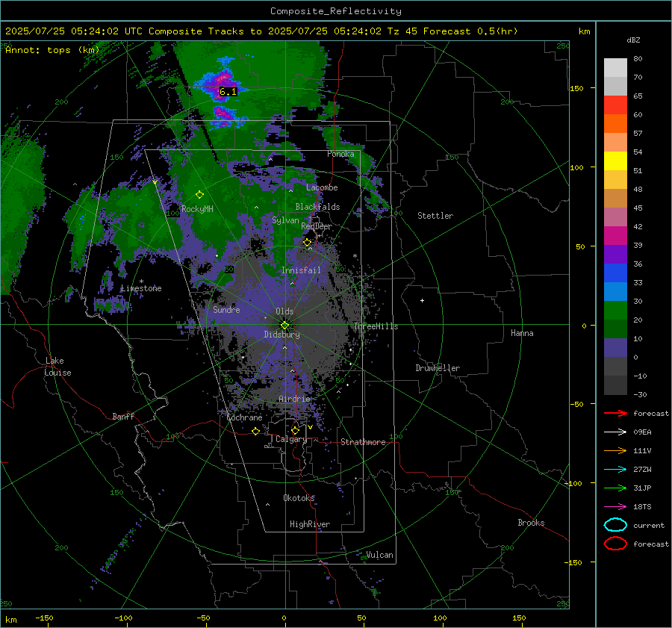The width and height of the screenshot is (672, 628).
Task: Click the Sundre city label
Action: (226, 310)
